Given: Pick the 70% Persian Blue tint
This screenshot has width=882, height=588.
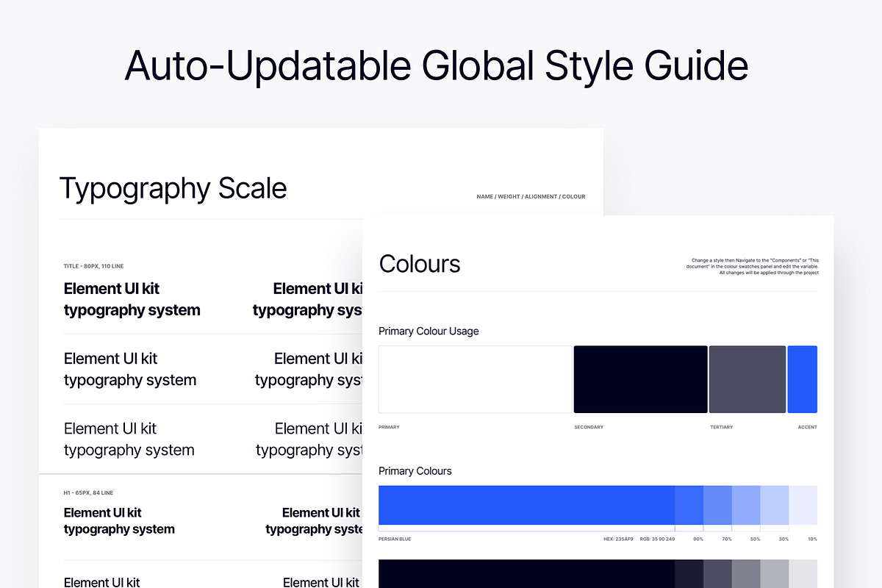Looking at the screenshot, I should [x=717, y=505].
